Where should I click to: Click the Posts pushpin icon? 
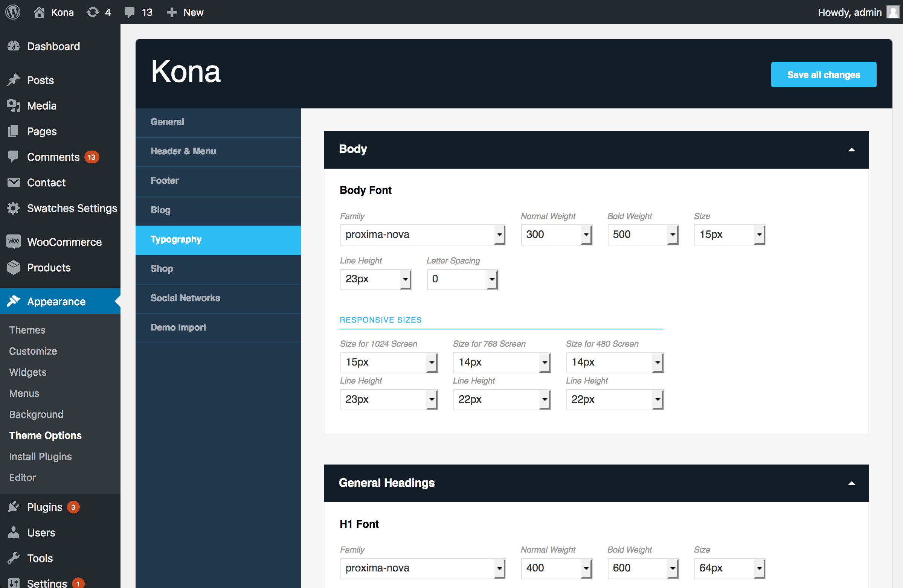tap(14, 80)
